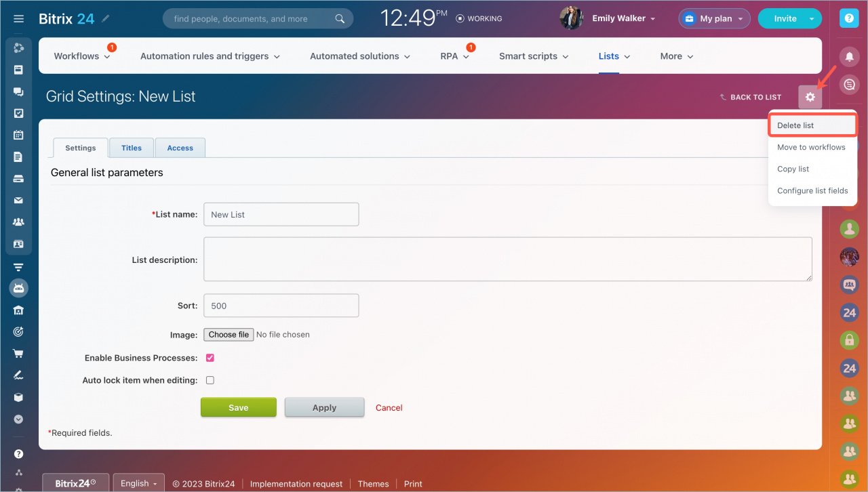Image resolution: width=868 pixels, height=492 pixels.
Task: Click the search magnifier icon
Action: pyautogui.click(x=340, y=19)
